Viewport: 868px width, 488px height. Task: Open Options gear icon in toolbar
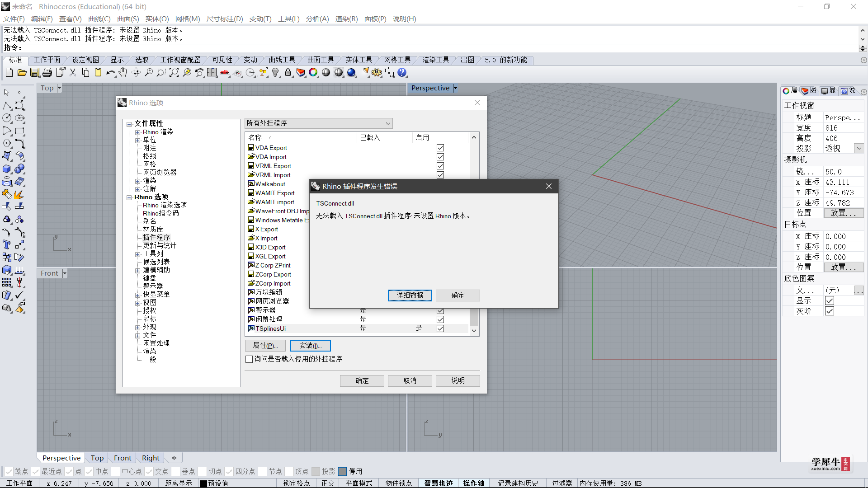pos(377,72)
